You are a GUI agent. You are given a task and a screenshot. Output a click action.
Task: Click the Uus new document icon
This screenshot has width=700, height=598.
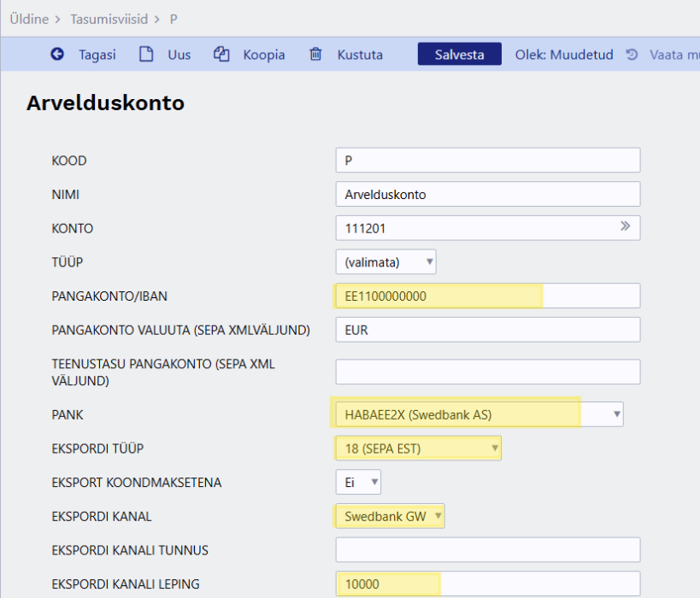(146, 55)
